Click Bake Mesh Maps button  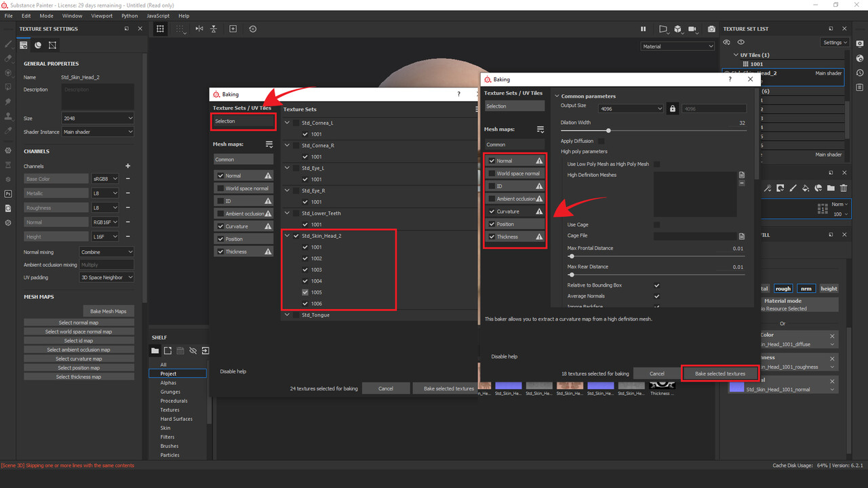108,311
